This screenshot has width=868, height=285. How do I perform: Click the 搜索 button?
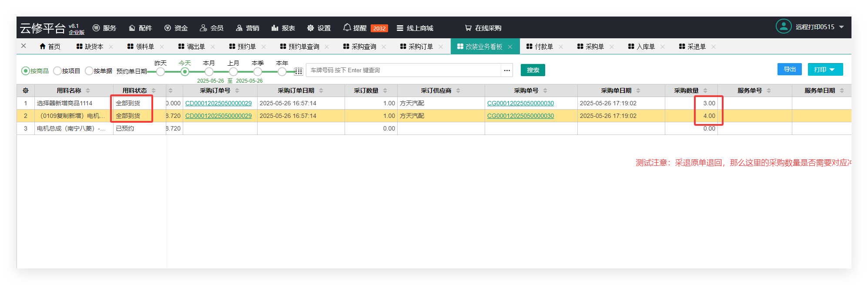click(533, 70)
